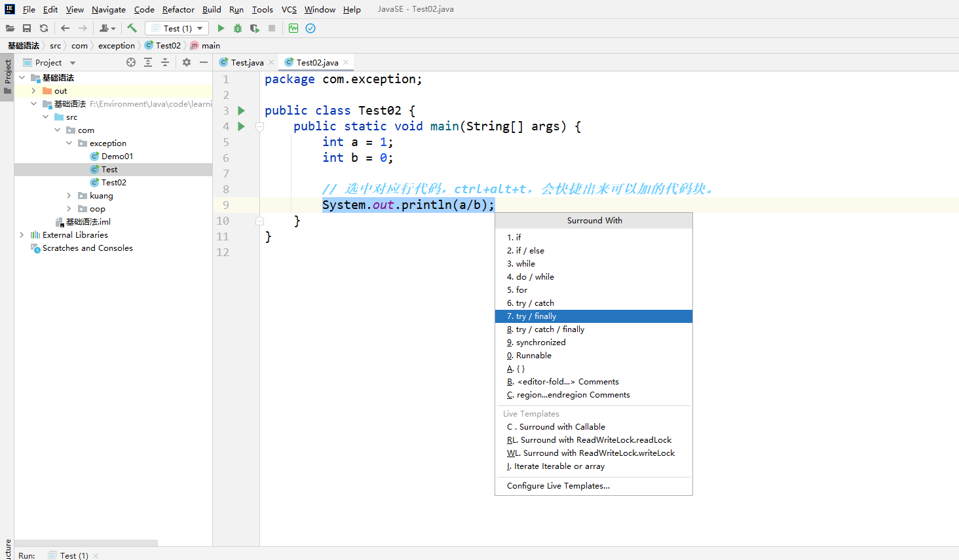Select 'try / finally' surround option
The height and width of the screenshot is (560, 959).
(593, 316)
